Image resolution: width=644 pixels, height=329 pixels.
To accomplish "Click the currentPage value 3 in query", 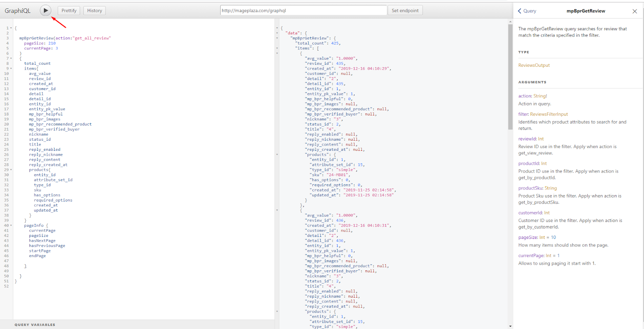I will (57, 48).
